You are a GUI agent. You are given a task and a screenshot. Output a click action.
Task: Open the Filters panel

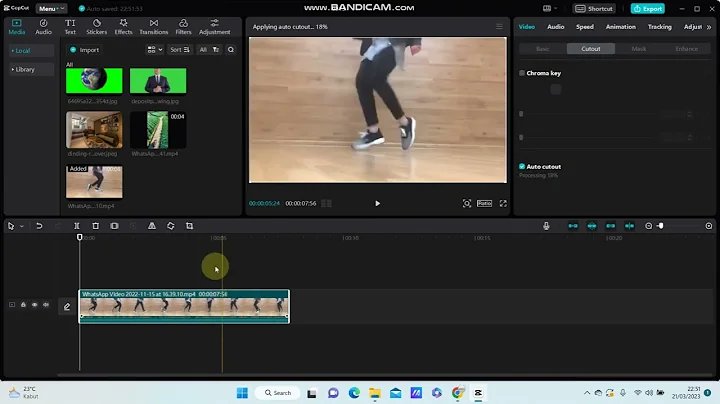tap(183, 27)
